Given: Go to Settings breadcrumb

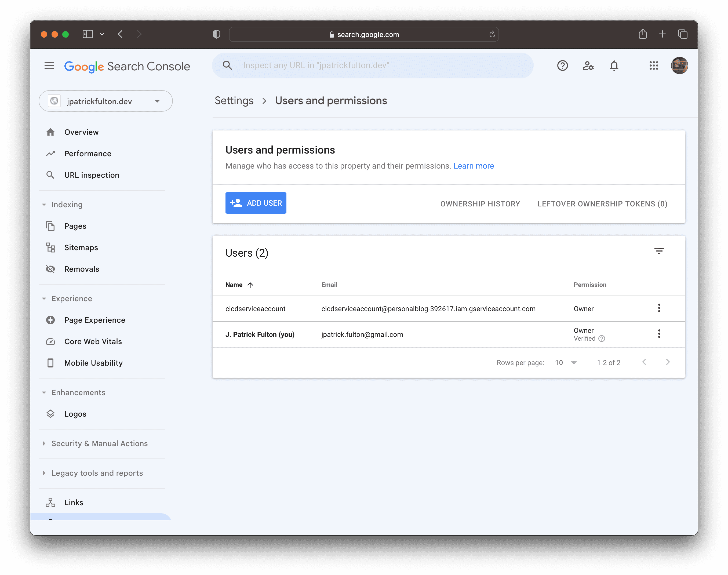Looking at the screenshot, I should click(x=234, y=101).
